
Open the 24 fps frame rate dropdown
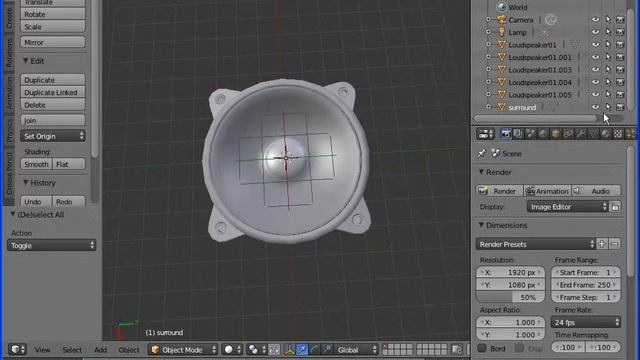[586, 322]
